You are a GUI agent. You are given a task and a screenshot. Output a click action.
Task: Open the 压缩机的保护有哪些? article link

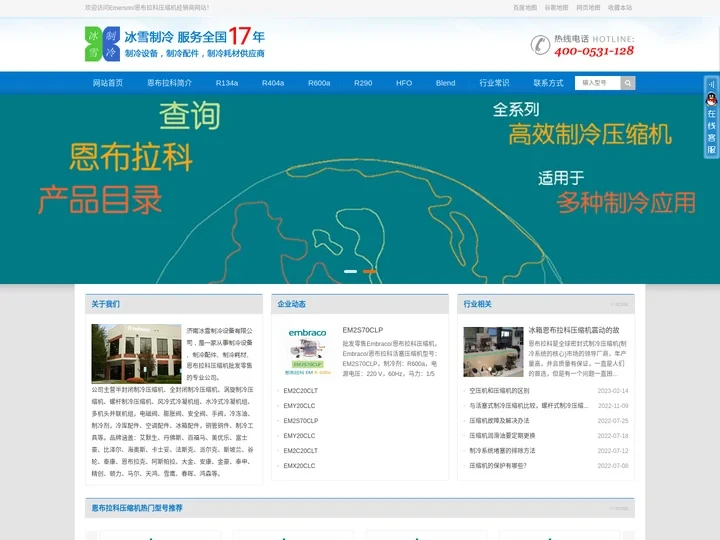(498, 466)
